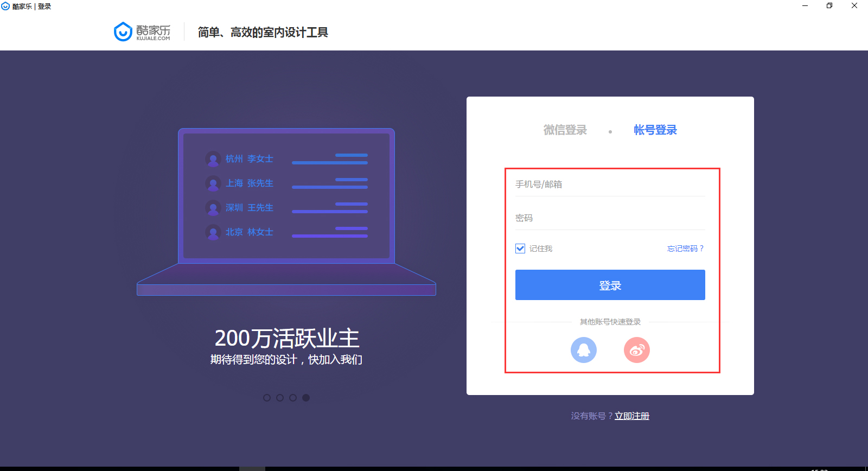
Task: Close the Kujiale login window
Action: [x=854, y=6]
